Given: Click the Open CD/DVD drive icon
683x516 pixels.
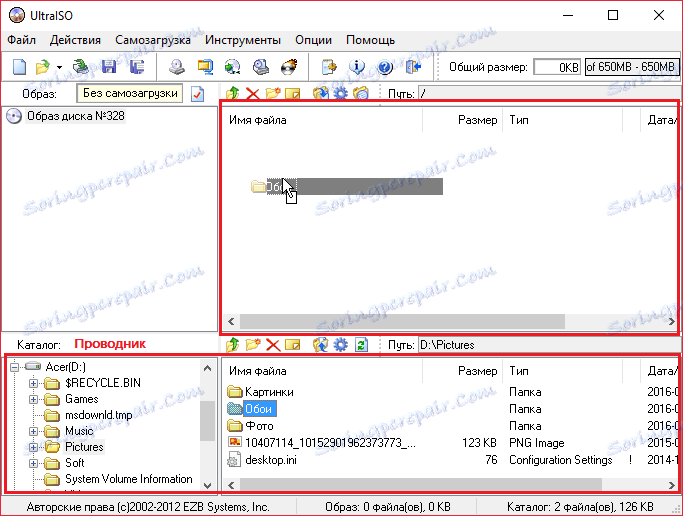Looking at the screenshot, I should coord(80,67).
